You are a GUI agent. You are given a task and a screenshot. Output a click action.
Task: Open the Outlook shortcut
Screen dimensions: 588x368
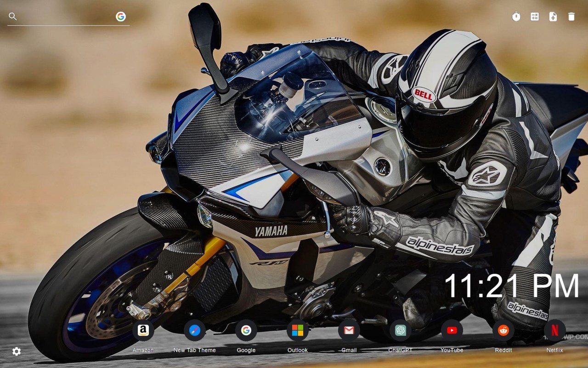click(x=298, y=330)
